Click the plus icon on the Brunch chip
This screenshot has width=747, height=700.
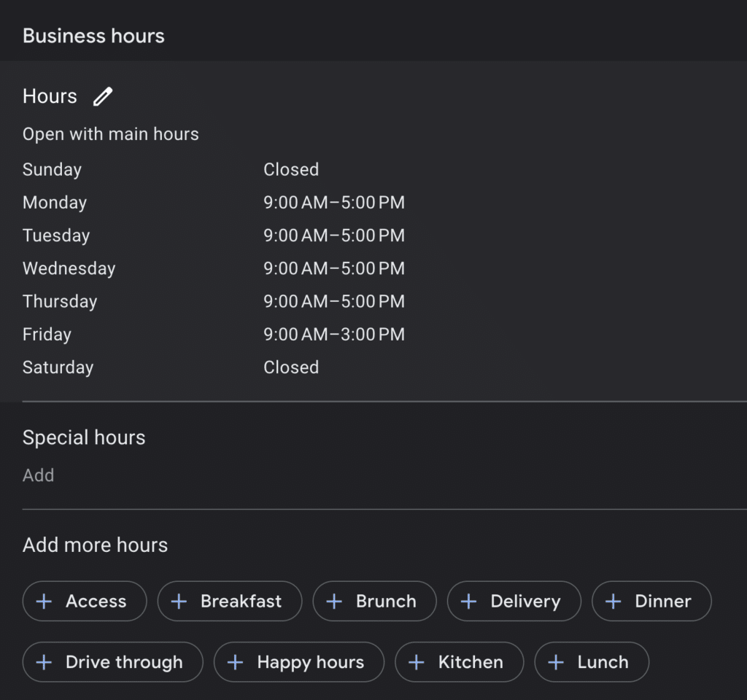tap(333, 601)
